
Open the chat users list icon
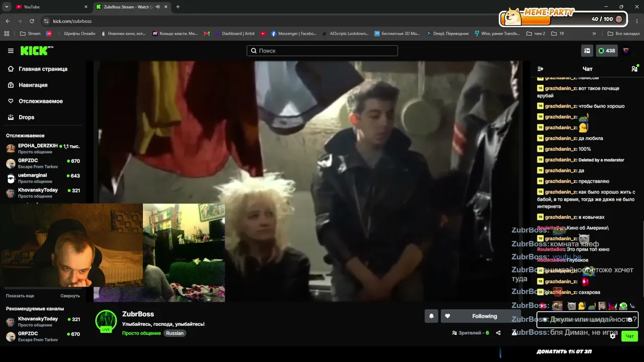(x=634, y=69)
